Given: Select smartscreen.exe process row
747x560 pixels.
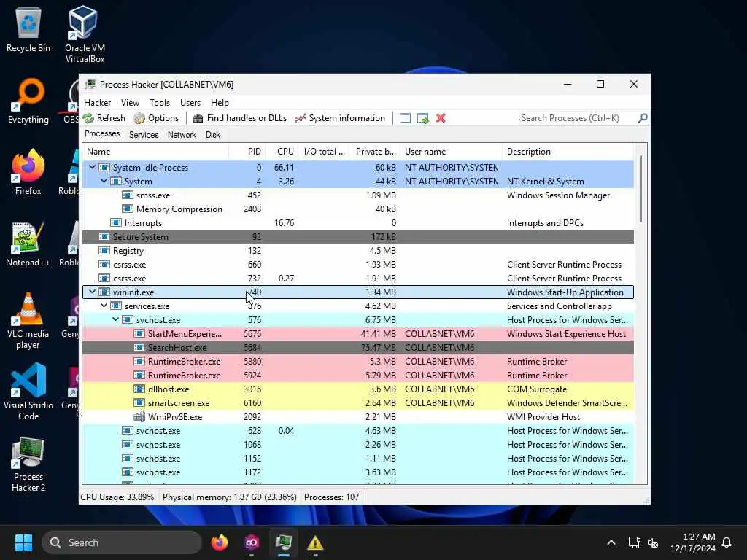Looking at the screenshot, I should point(358,402).
